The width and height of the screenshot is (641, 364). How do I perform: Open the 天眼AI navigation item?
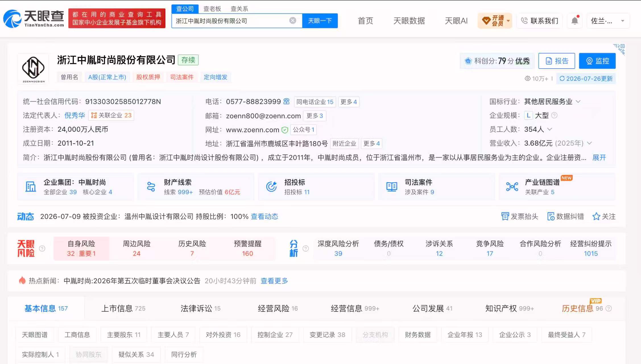(x=456, y=21)
